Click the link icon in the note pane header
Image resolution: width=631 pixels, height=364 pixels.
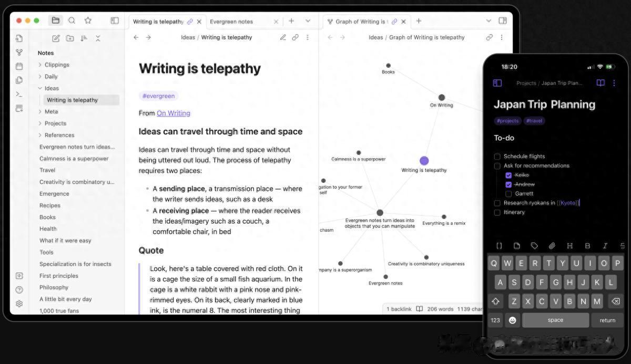[296, 37]
